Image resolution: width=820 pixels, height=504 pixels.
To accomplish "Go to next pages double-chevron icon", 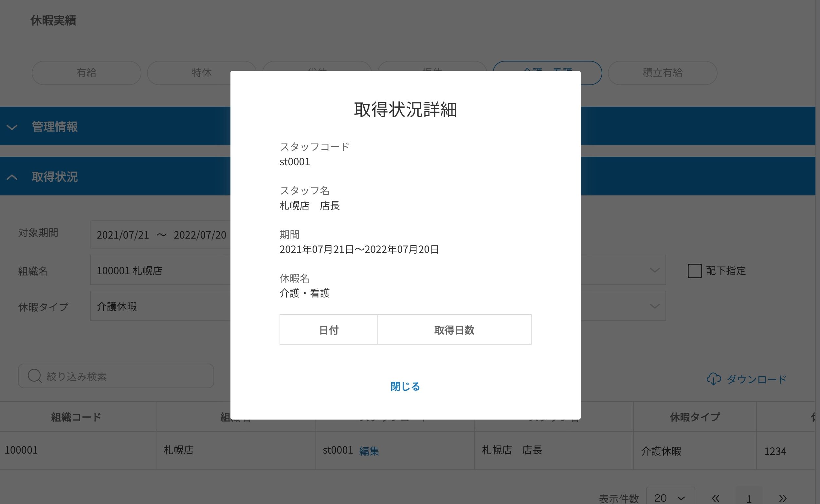I will (x=783, y=498).
